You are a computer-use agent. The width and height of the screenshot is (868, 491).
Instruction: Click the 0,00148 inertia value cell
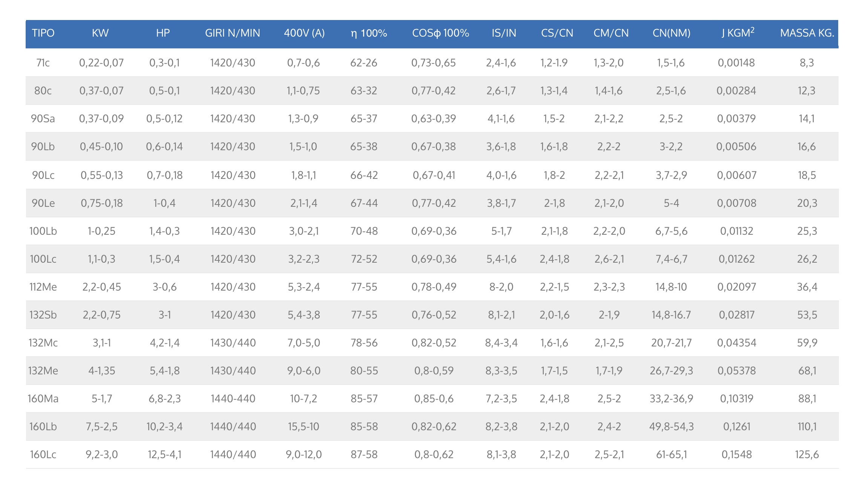(736, 63)
